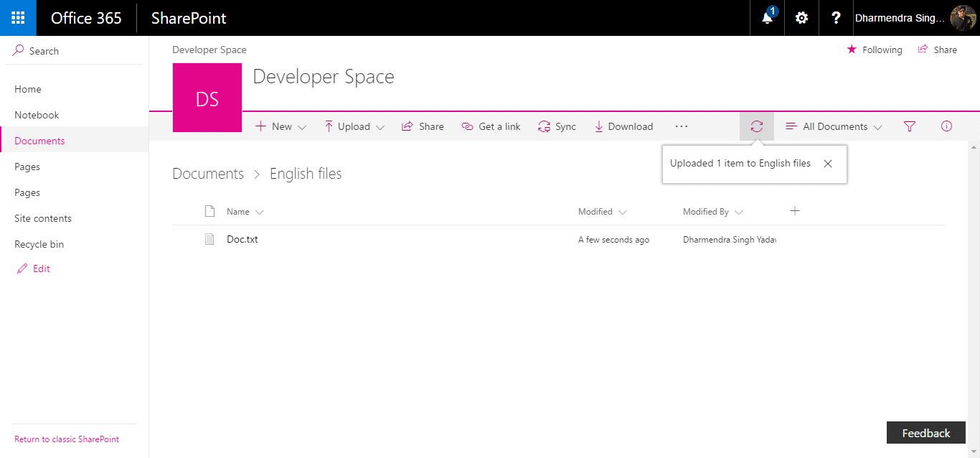
Task: Open the filter pane funnel icon
Action: [x=910, y=126]
